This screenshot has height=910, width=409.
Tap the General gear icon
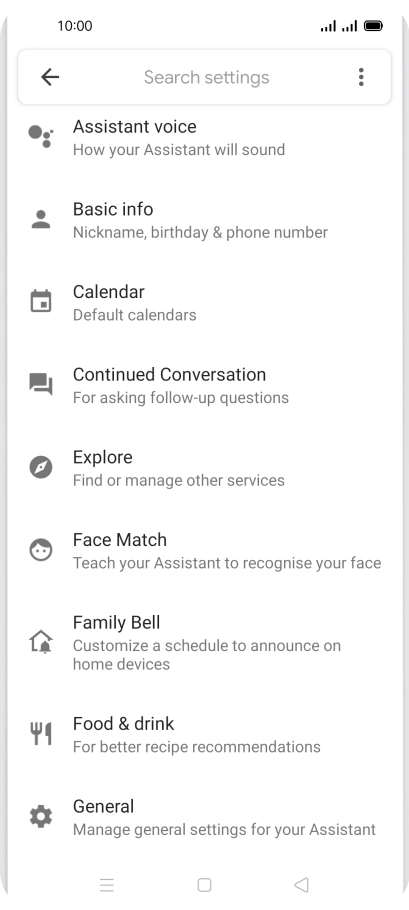[x=41, y=817]
